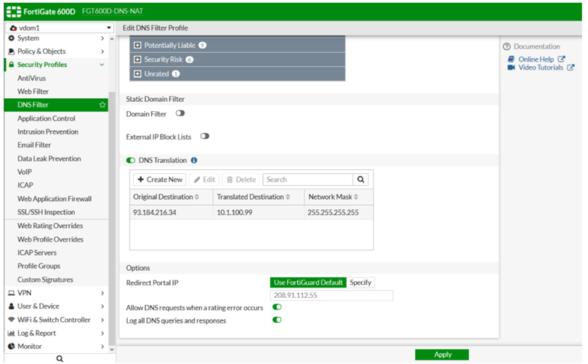
Task: Select the 93.184.216.34 table row
Action: (x=251, y=213)
